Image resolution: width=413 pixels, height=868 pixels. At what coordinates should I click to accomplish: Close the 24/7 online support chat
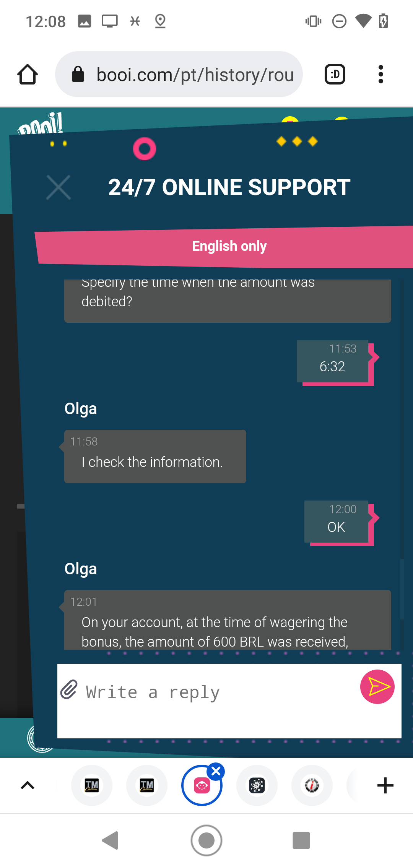click(x=59, y=187)
